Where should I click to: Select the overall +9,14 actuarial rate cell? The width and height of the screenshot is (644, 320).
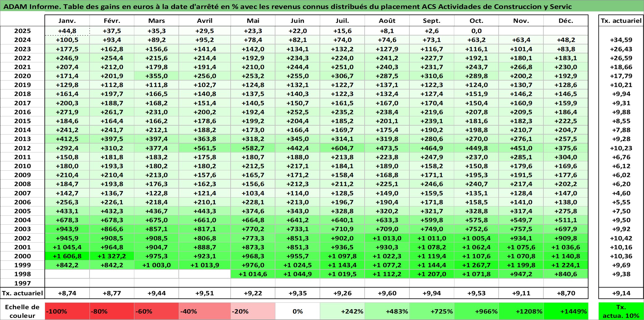coord(621,293)
